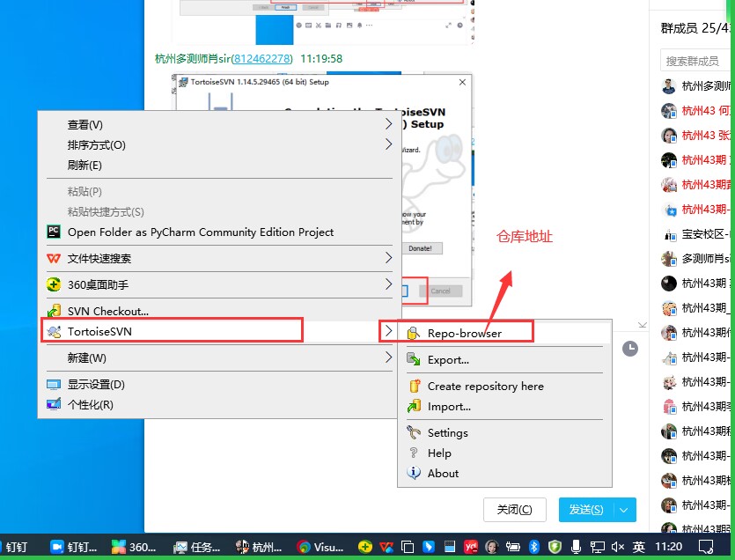This screenshot has width=735, height=560.
Task: Open the 任务 task manager taskbar button
Action: (197, 547)
